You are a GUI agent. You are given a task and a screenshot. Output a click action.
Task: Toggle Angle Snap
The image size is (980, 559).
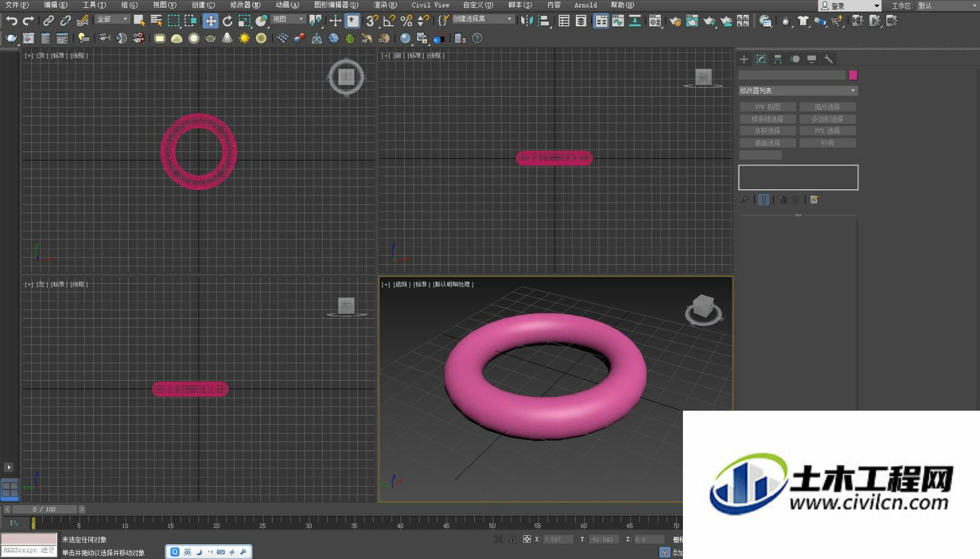point(389,21)
